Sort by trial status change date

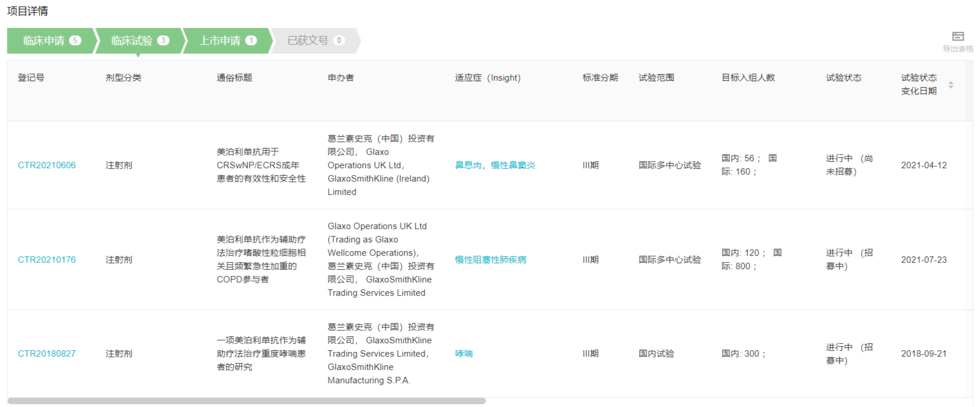click(x=950, y=85)
